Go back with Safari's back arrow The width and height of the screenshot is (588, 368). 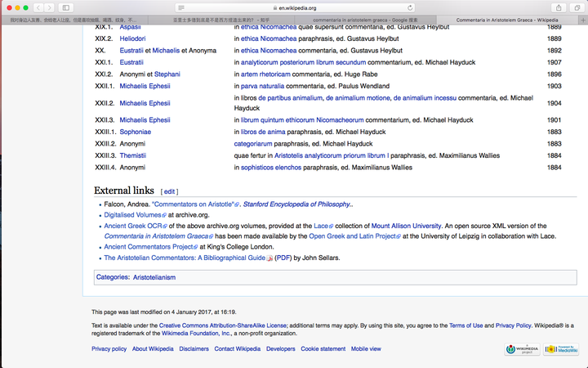(x=38, y=7)
